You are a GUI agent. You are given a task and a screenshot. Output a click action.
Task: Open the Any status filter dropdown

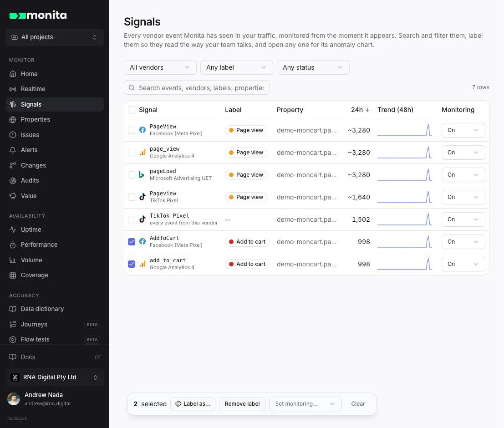pos(313,67)
